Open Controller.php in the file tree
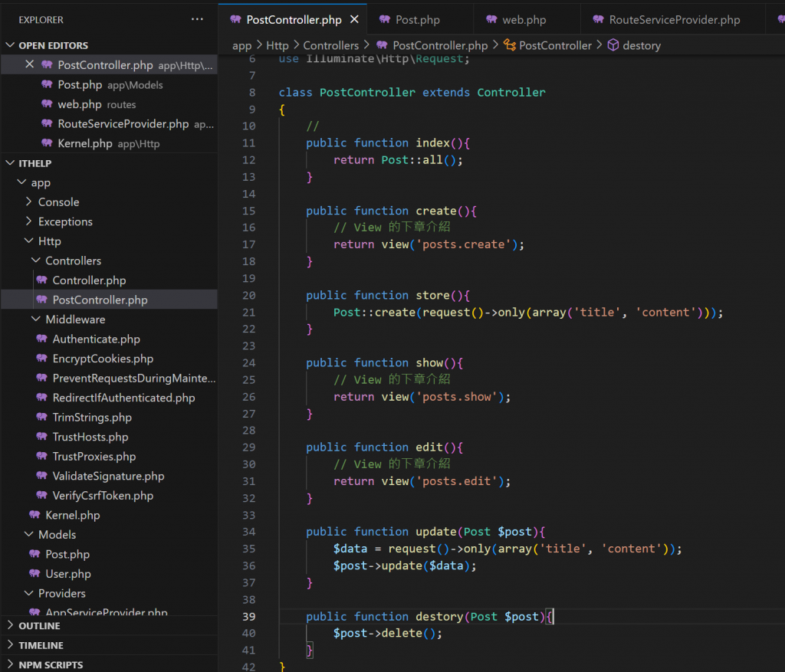 pyautogui.click(x=109, y=280)
